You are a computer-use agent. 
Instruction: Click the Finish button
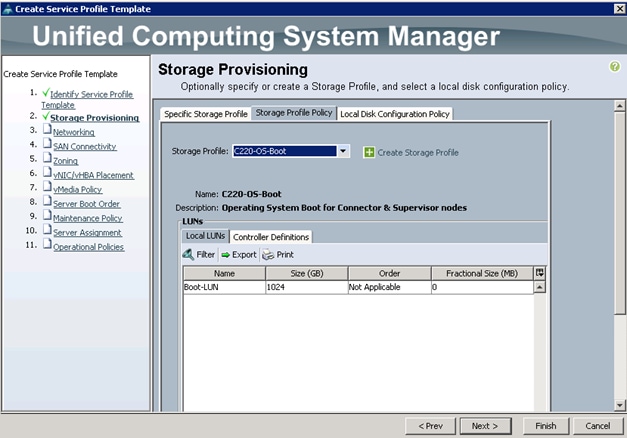coord(546,426)
